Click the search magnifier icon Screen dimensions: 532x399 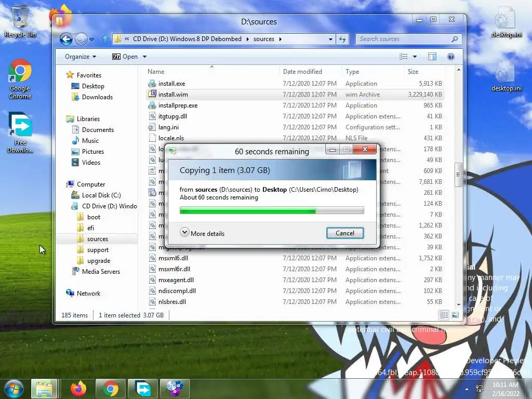(455, 39)
